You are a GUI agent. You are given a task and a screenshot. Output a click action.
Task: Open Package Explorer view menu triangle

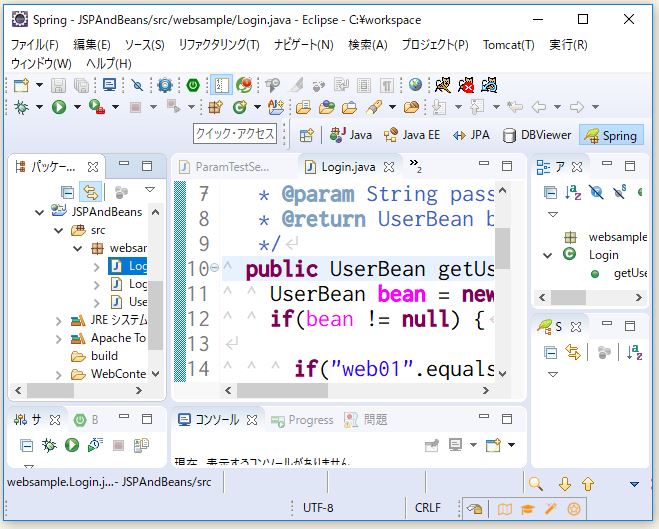(x=150, y=189)
